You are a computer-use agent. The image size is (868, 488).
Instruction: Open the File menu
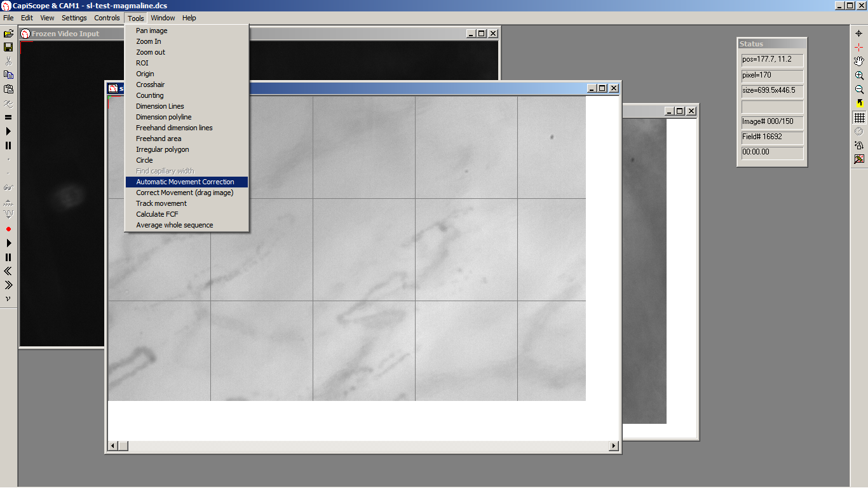coord(8,18)
